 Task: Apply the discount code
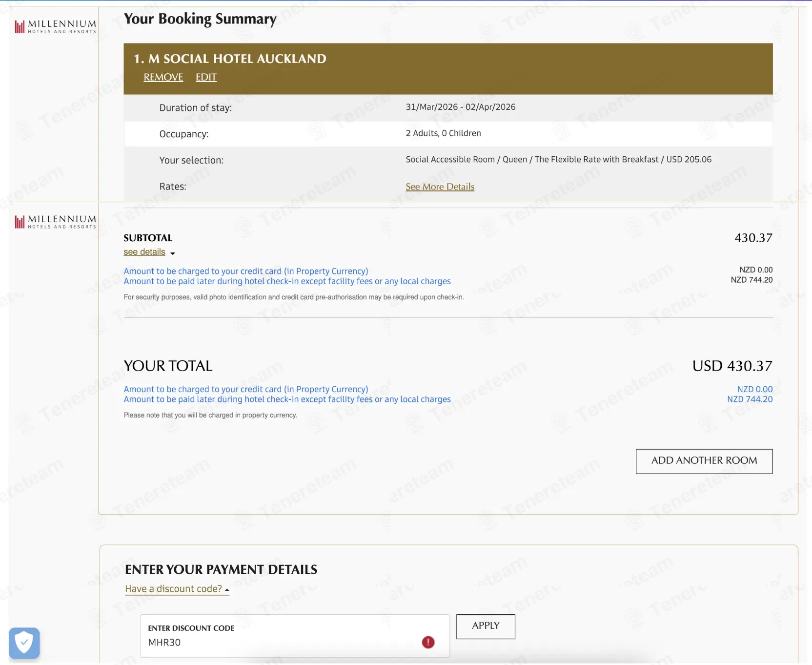(x=486, y=626)
